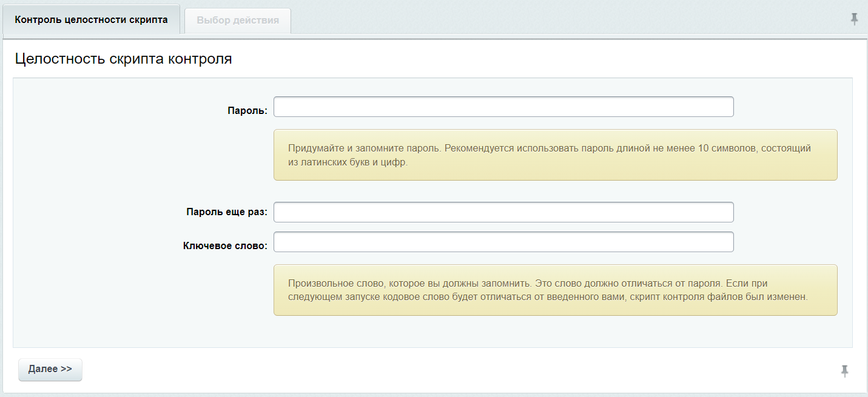The width and height of the screenshot is (868, 397).
Task: Select the Ключевое слово text box
Action: [503, 242]
